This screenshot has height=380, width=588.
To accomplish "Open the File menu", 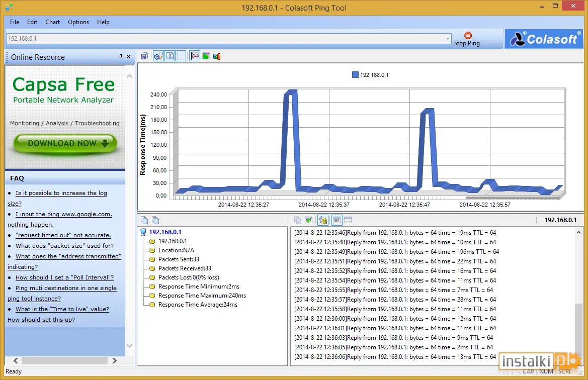I will coord(15,22).
